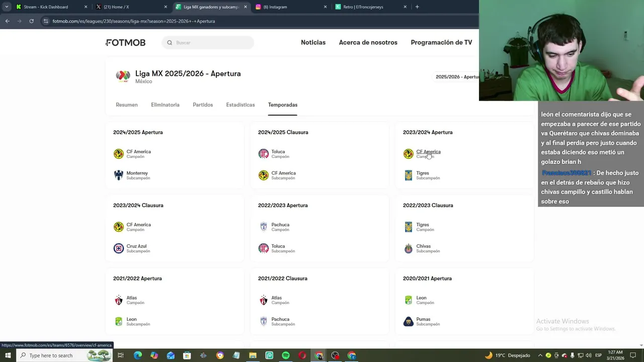Screen dimensions: 644x362
Task: Click Toluca crest in 2024/2025 Clausura
Action: coord(264,154)
